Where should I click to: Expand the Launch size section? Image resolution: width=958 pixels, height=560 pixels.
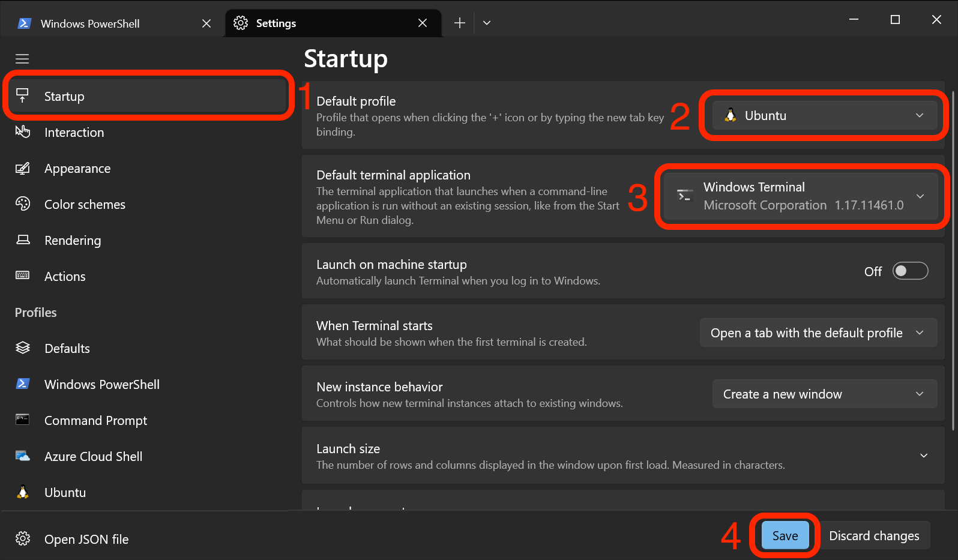pos(923,456)
